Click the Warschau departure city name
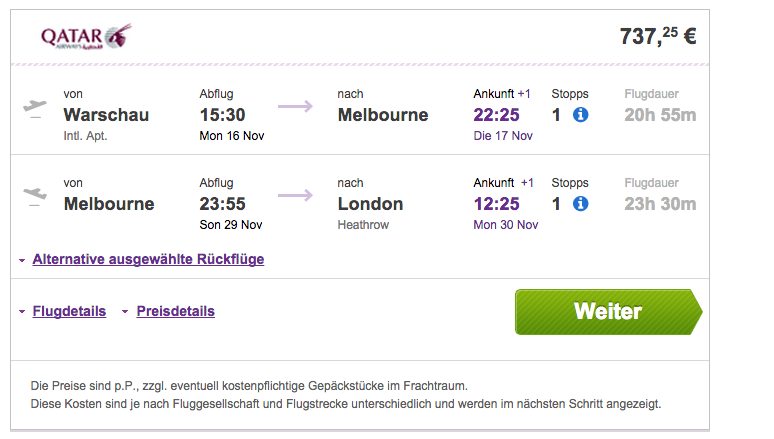774x439 pixels. (106, 115)
